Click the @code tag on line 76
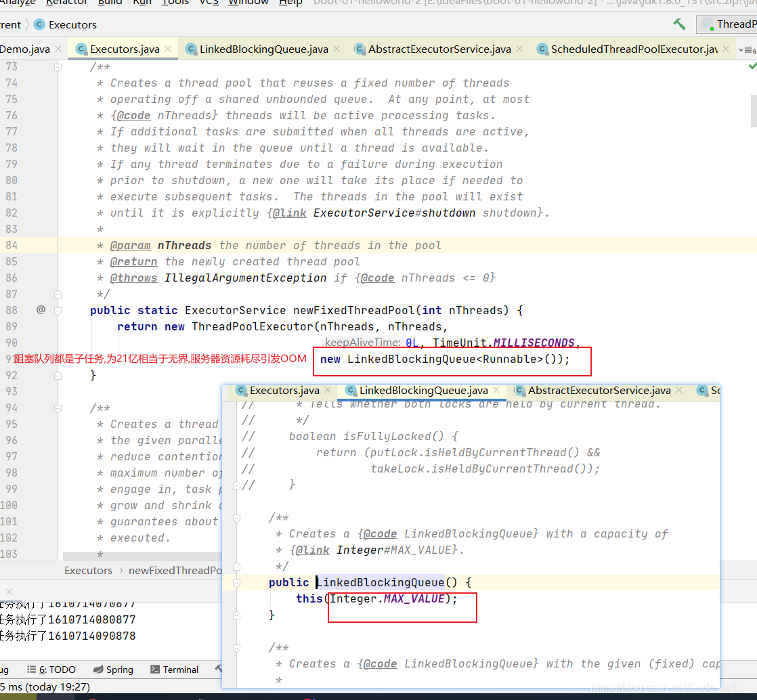This screenshot has width=757, height=700. pyautogui.click(x=134, y=115)
